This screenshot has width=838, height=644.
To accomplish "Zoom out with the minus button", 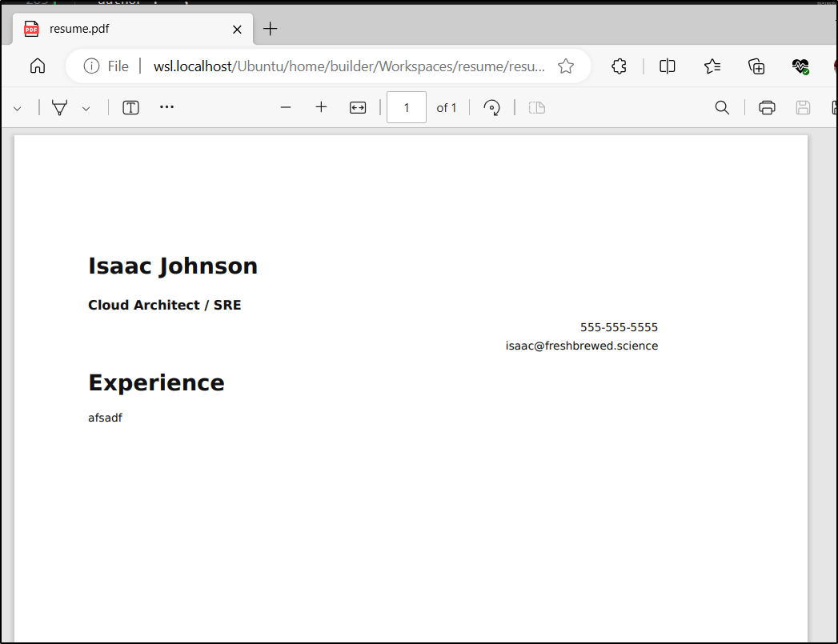I will (x=286, y=107).
